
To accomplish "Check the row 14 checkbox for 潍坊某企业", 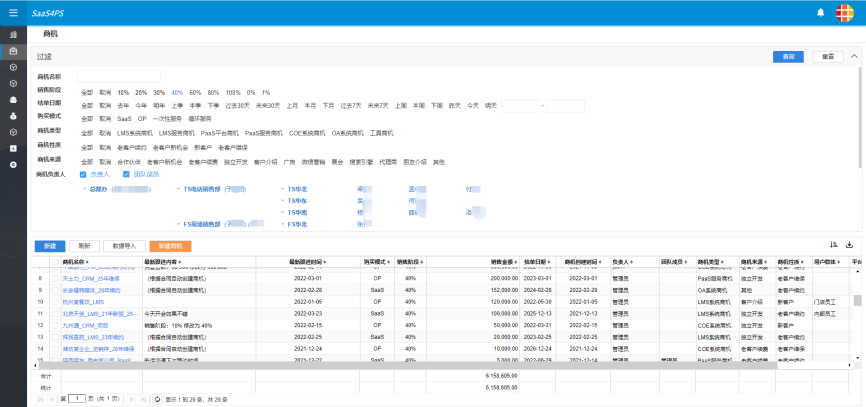I will coord(55,349).
